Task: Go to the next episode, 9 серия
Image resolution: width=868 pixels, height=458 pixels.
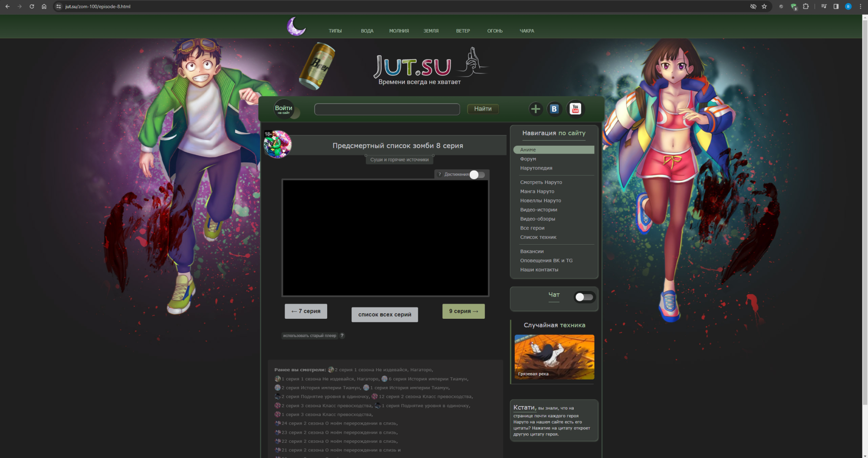Action: [x=464, y=311]
